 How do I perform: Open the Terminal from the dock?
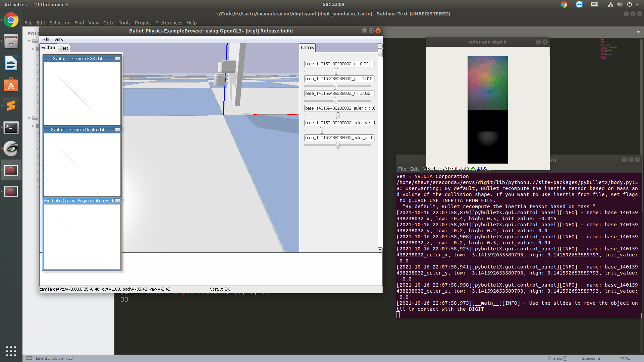[x=11, y=127]
